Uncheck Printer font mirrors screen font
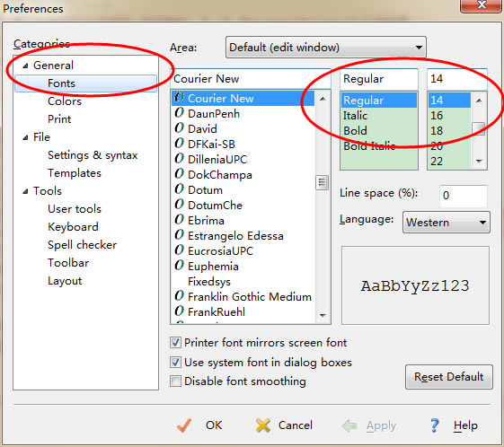504x447 pixels. (175, 343)
